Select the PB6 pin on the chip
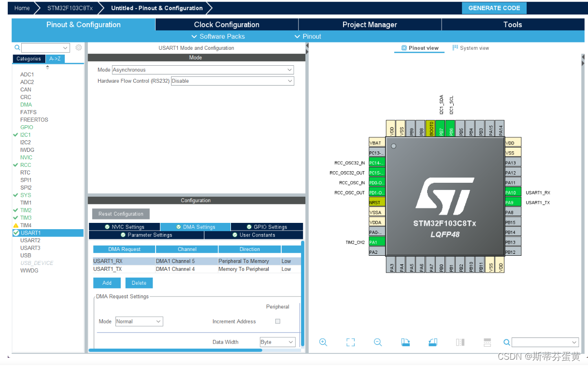This screenshot has width=588, height=366. tap(450, 128)
